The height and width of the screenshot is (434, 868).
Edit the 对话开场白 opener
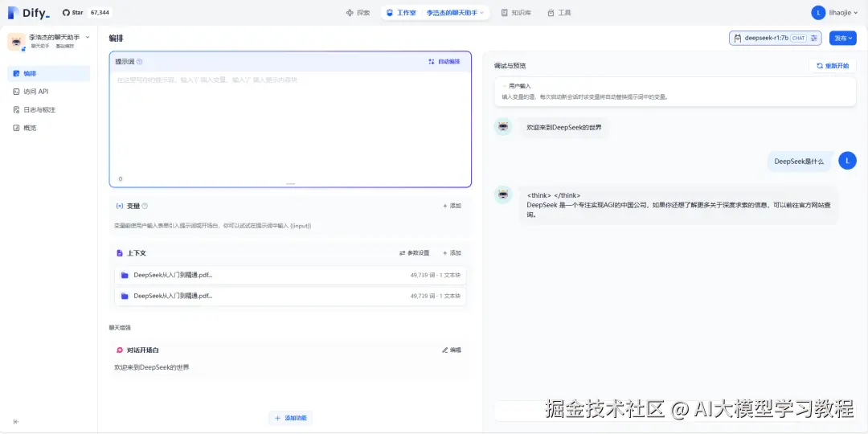pyautogui.click(x=452, y=350)
